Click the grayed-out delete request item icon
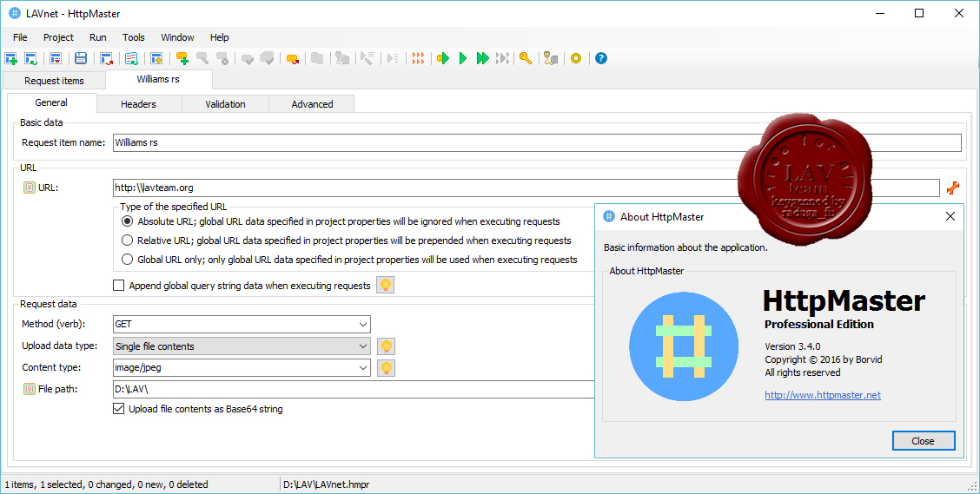The width and height of the screenshot is (980, 494). click(x=222, y=59)
